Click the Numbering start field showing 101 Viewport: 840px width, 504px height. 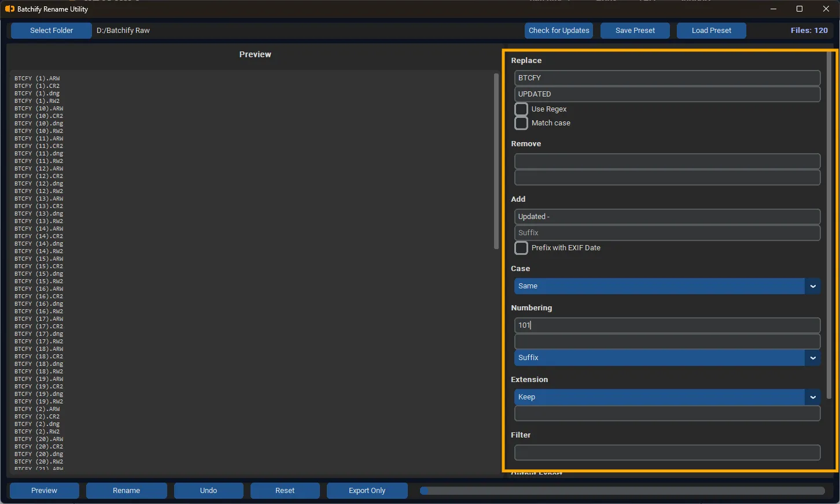coord(666,325)
